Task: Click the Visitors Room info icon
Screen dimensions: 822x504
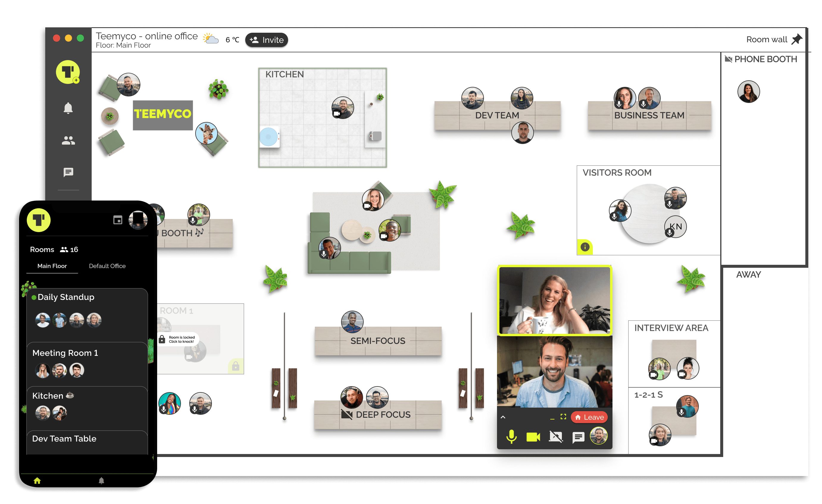Action: click(x=585, y=247)
